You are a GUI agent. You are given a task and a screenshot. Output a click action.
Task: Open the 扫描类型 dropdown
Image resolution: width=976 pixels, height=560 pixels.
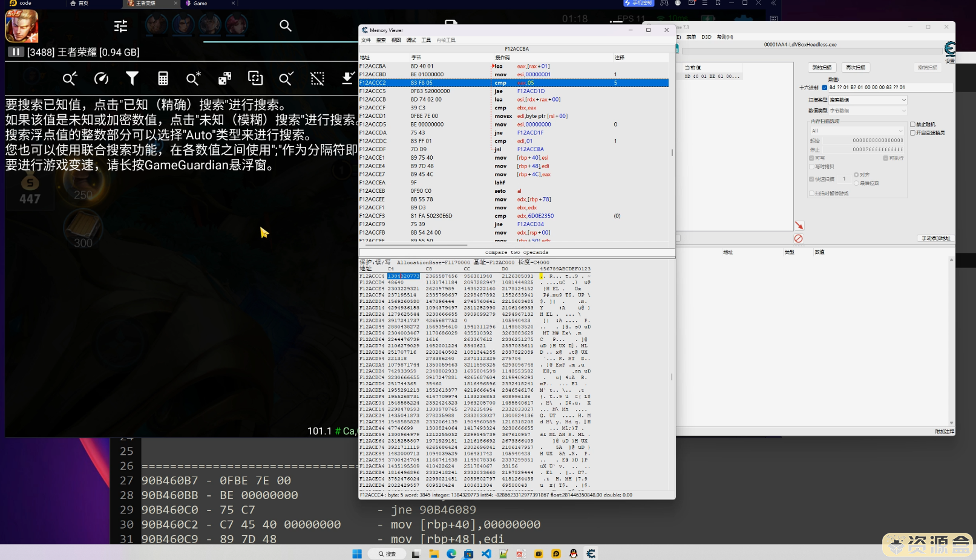[867, 100]
